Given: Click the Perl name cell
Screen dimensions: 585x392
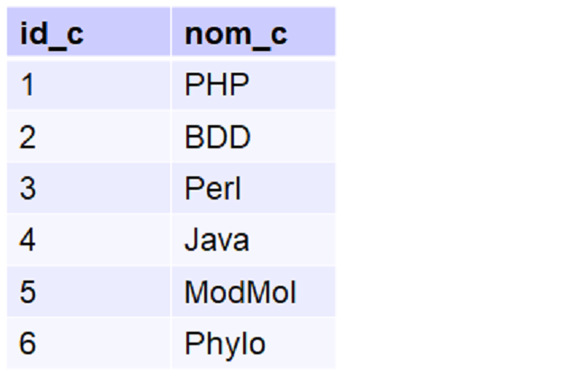Looking at the screenshot, I should coord(213,189).
